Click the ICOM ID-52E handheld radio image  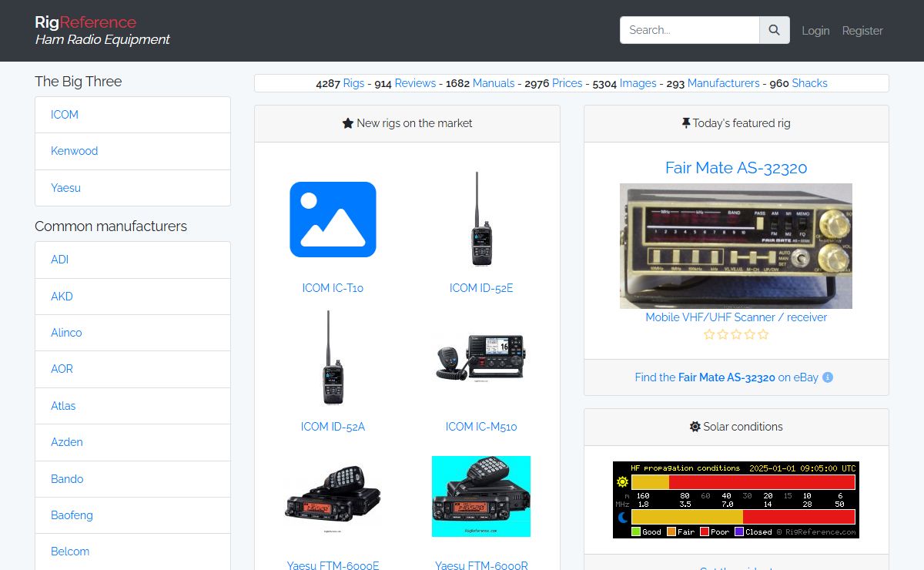point(481,220)
